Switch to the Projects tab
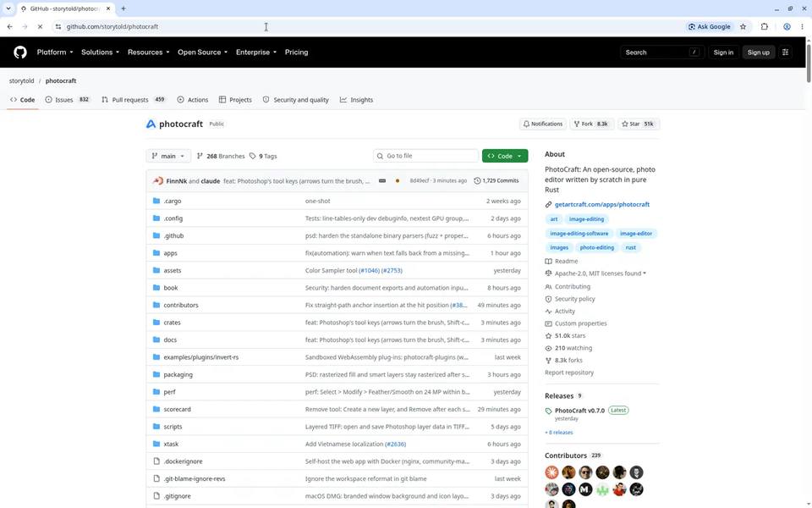Viewport: 812px width, 508px height. (x=235, y=100)
